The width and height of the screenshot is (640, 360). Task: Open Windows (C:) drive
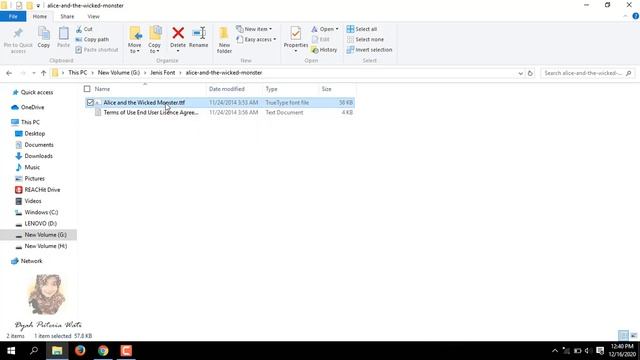point(41,212)
